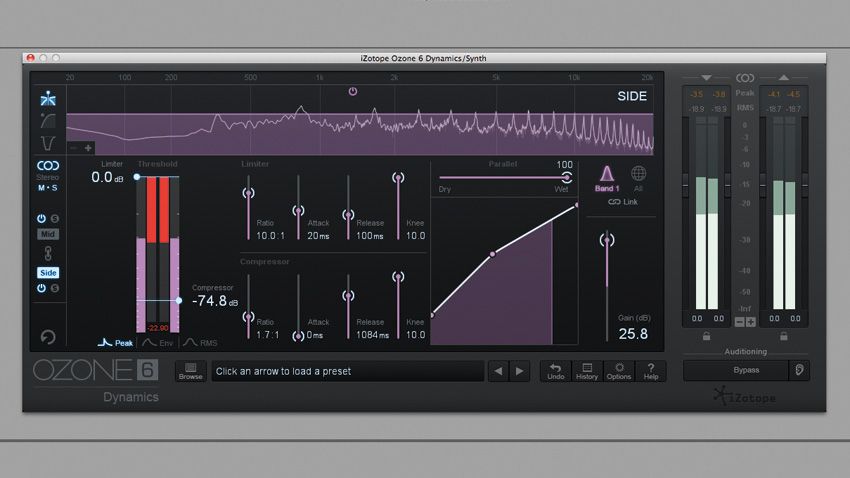The height and width of the screenshot is (478, 850).
Task: Click the Stereo mode linked-circles icon
Action: [x=48, y=165]
